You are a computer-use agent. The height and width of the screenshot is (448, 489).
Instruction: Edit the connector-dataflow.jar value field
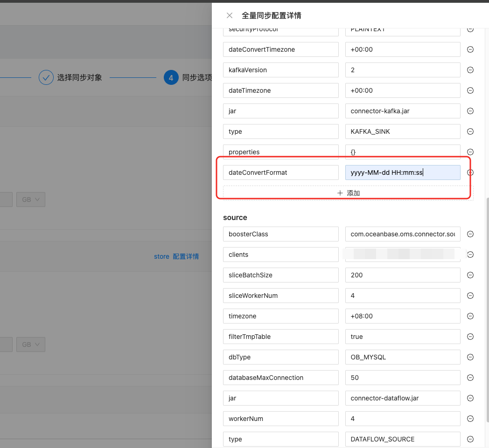[403, 398]
